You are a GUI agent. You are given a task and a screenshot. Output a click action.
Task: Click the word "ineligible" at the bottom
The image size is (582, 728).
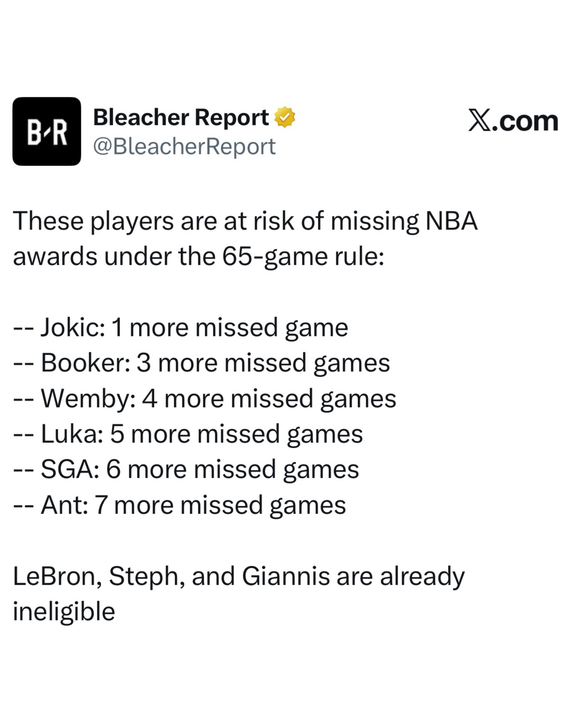tap(64, 612)
